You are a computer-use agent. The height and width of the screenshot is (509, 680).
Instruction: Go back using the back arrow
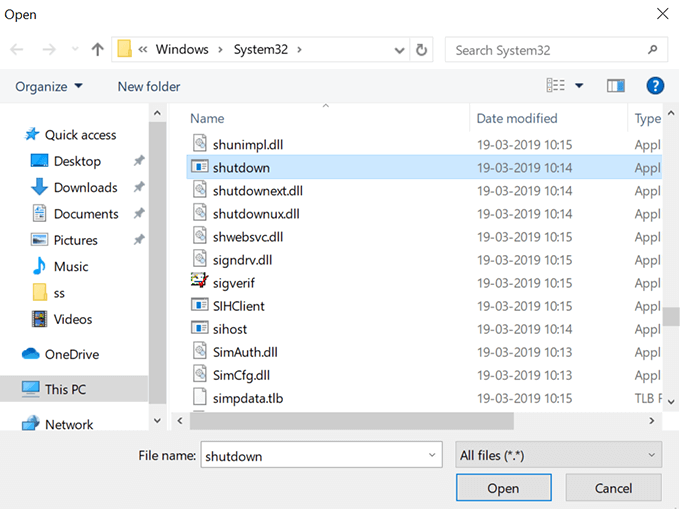(16, 49)
